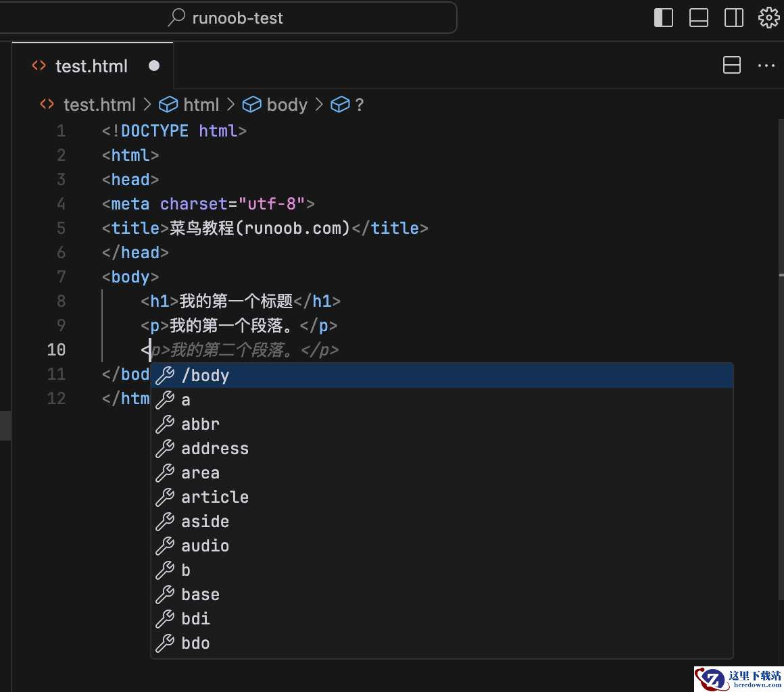Image resolution: width=784 pixels, height=692 pixels.
Task: Open the editor More Actions ellipsis
Action: [766, 66]
